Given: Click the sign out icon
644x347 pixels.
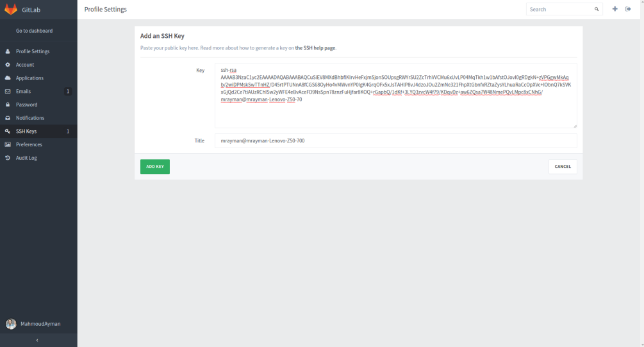Looking at the screenshot, I should [628, 9].
